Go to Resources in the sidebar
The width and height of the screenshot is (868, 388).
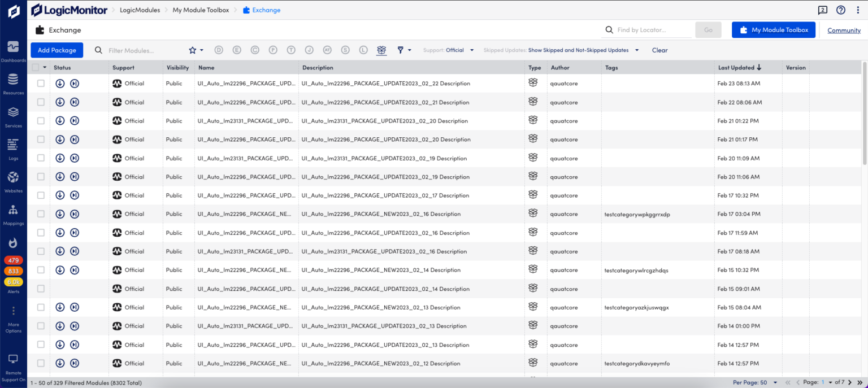tap(13, 82)
